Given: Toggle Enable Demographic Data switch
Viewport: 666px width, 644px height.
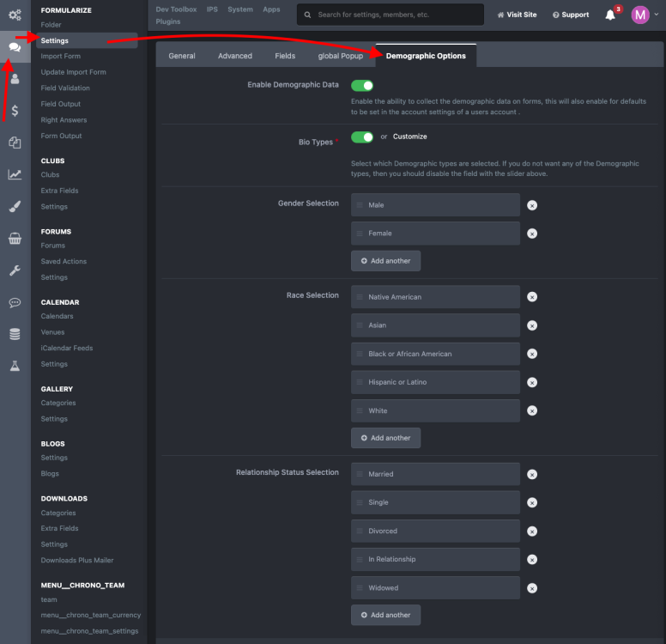Looking at the screenshot, I should pyautogui.click(x=362, y=85).
